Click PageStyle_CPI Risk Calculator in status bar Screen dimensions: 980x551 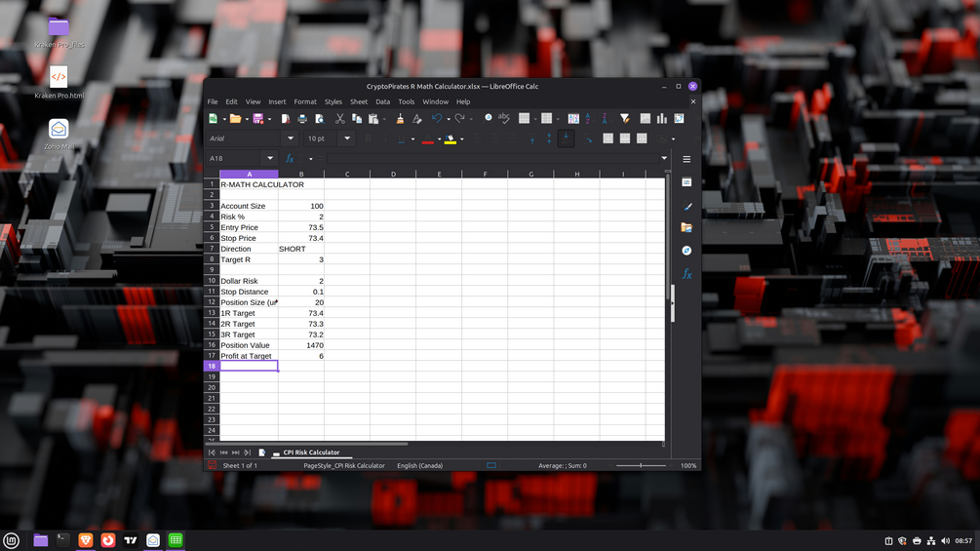(344, 465)
